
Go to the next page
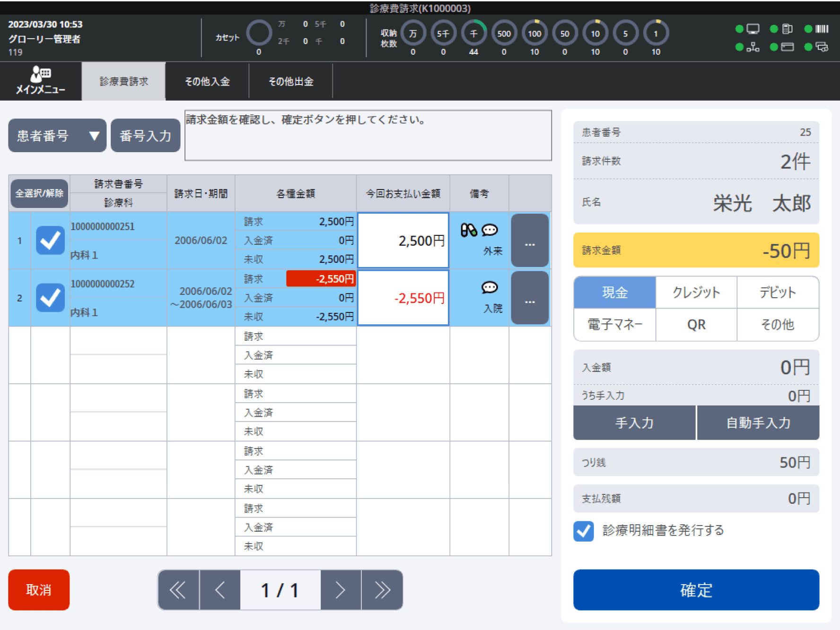pyautogui.click(x=341, y=590)
